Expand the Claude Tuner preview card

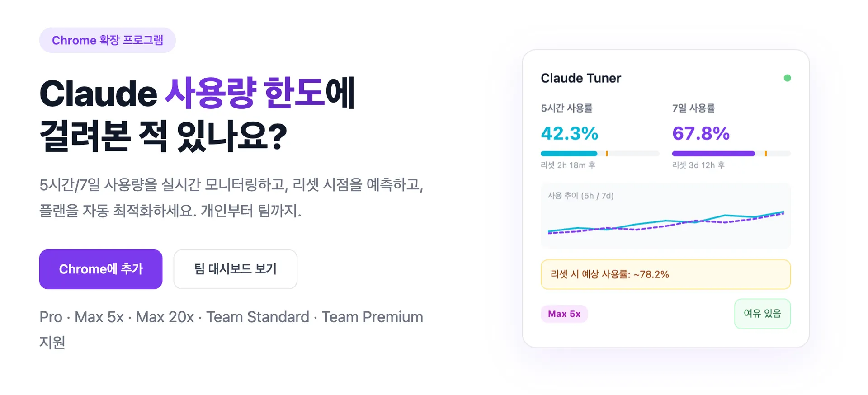point(665,199)
